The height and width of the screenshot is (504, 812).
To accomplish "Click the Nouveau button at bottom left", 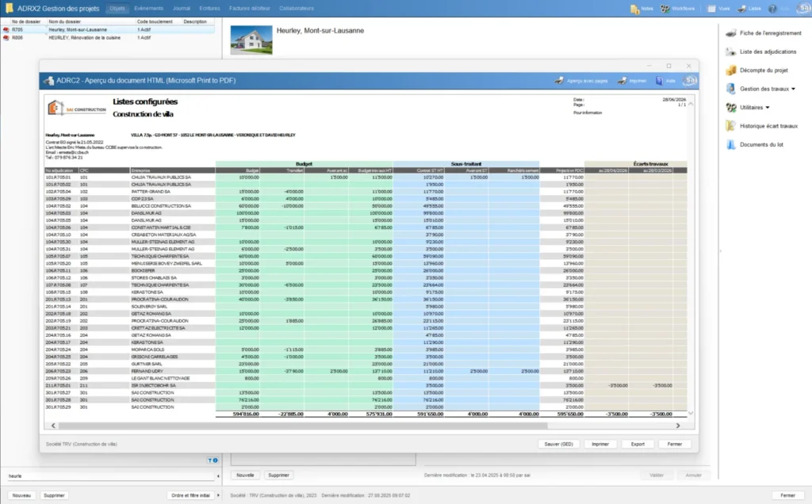I will click(x=21, y=495).
